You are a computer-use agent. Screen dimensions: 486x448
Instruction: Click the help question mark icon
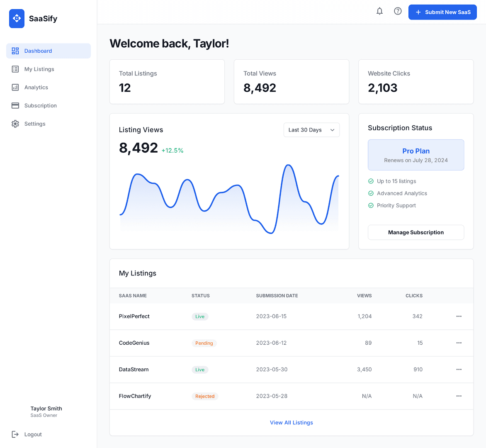(398, 12)
